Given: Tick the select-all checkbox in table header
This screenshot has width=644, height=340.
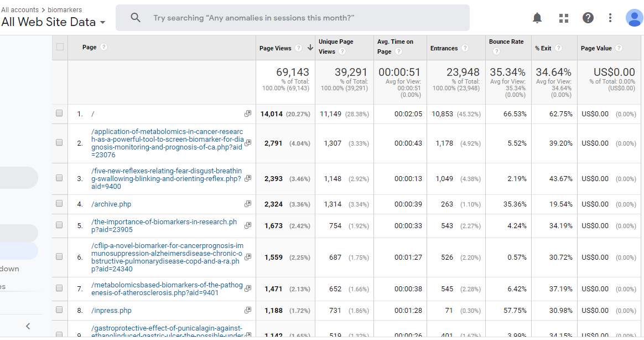Looking at the screenshot, I should pos(60,47).
